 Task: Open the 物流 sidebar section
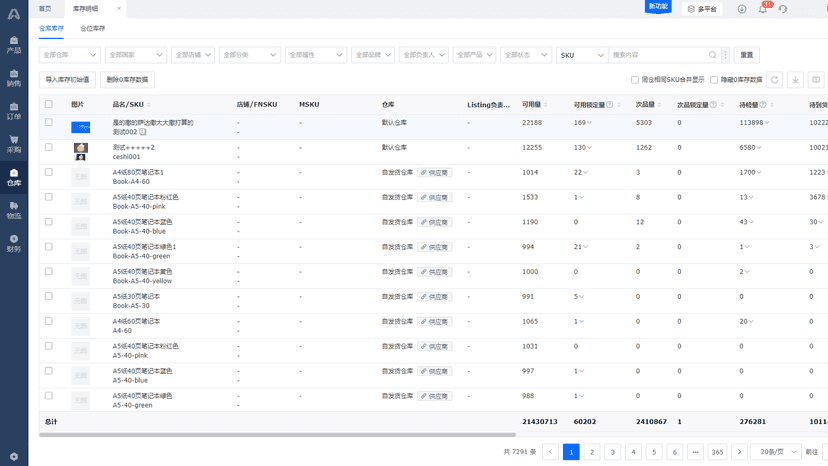14,211
